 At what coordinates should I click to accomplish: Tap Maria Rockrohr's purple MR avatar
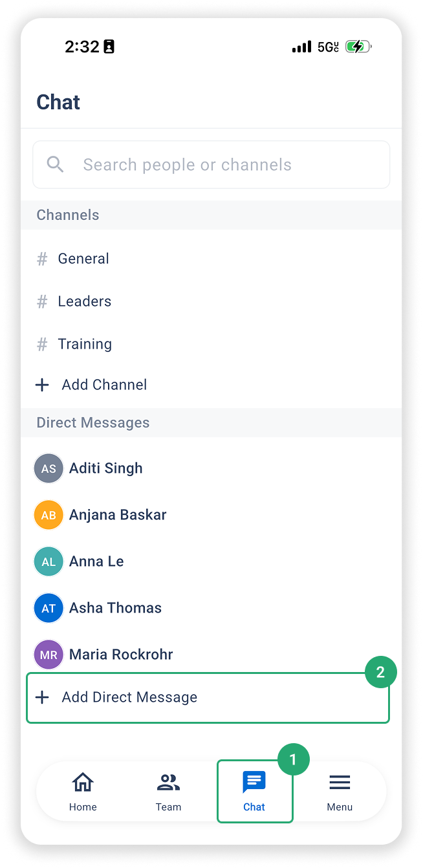[x=49, y=655]
